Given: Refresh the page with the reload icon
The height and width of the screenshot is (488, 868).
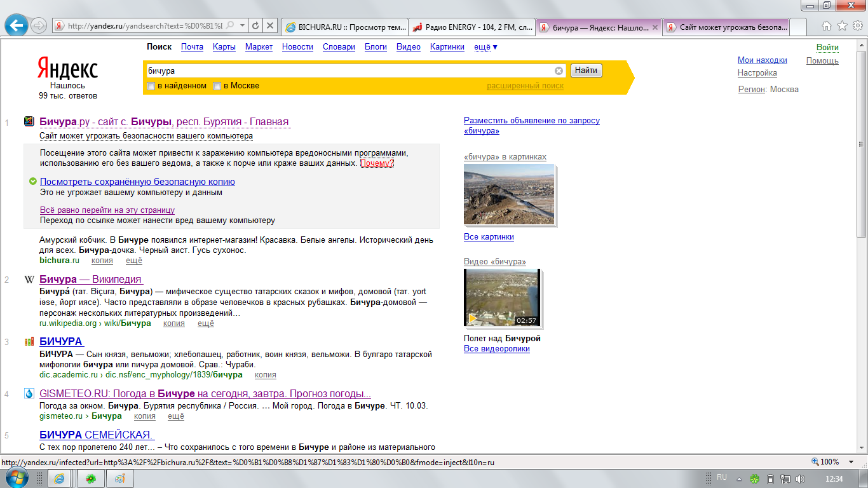Looking at the screenshot, I should [x=255, y=26].
